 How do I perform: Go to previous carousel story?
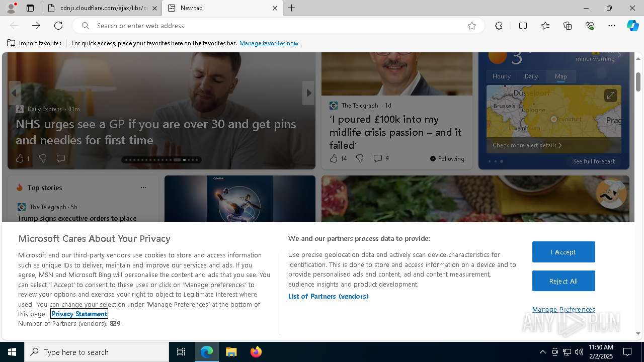tap(14, 93)
